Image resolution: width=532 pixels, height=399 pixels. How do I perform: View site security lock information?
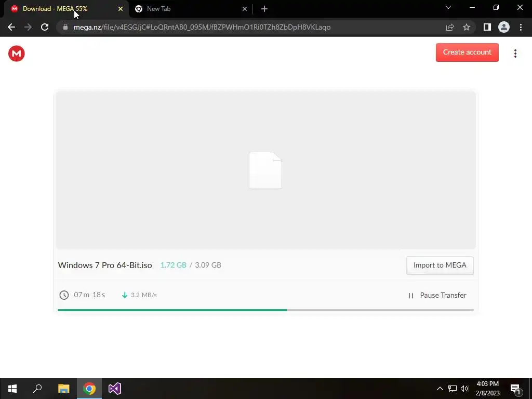click(x=65, y=27)
